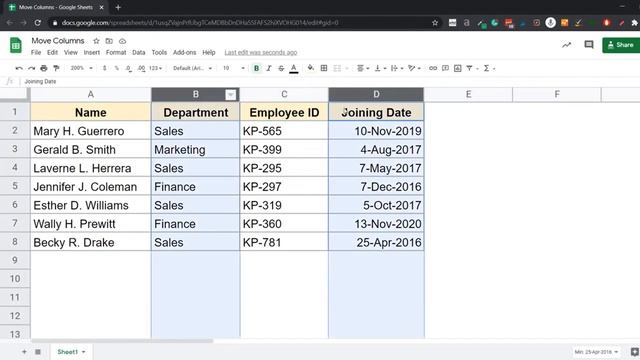Image resolution: width=640 pixels, height=360 pixels.
Task: Click the 'Last edit was seconds ago' link
Action: pyautogui.click(x=261, y=52)
